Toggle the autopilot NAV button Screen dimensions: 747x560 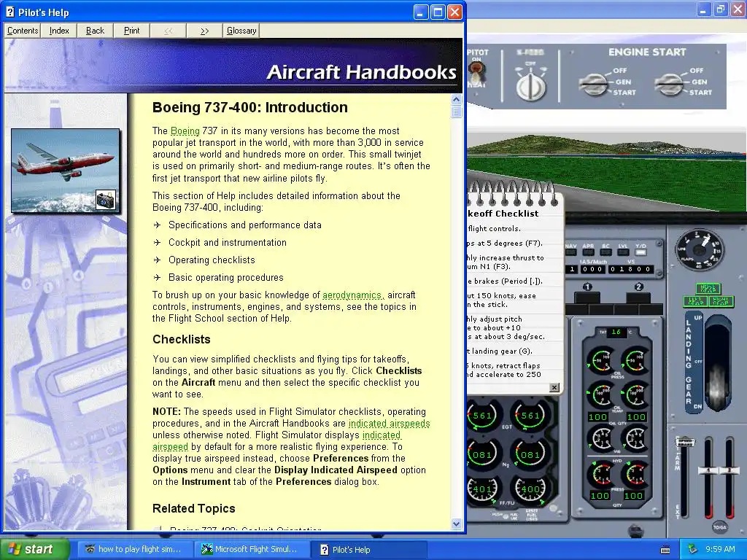[570, 252]
